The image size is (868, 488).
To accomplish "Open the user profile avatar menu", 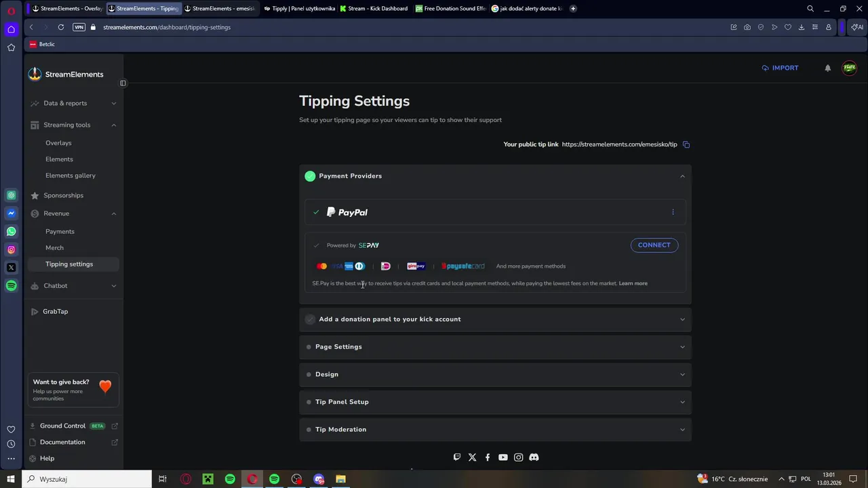I will pos(849,68).
